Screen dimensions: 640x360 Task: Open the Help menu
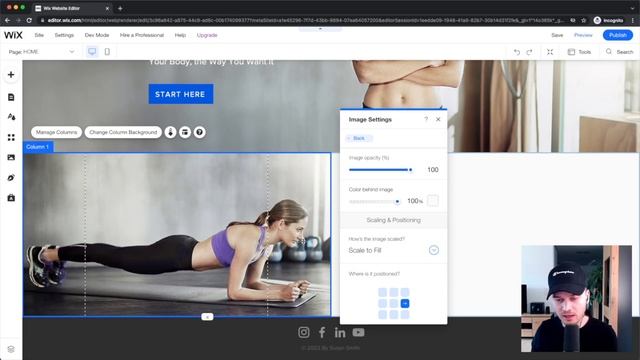180,35
